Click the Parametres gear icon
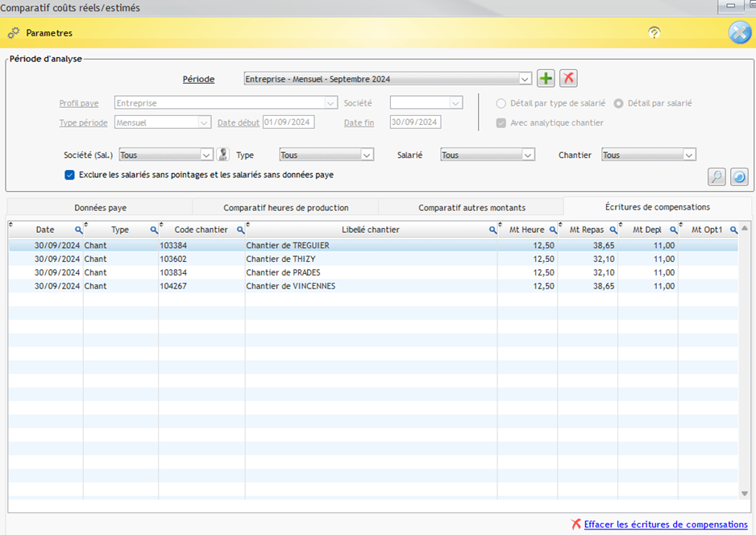The height and width of the screenshot is (535, 756). click(14, 33)
